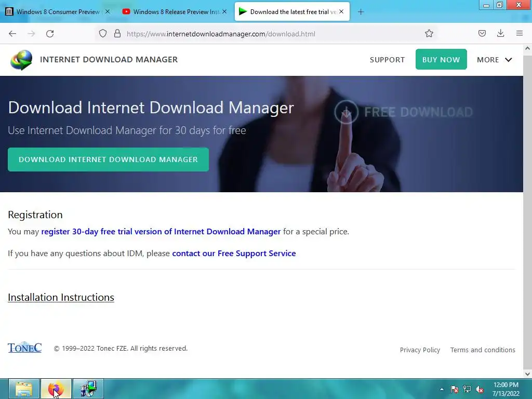The height and width of the screenshot is (399, 532).
Task: Open the SUPPORT menu item
Action: pyautogui.click(x=387, y=60)
